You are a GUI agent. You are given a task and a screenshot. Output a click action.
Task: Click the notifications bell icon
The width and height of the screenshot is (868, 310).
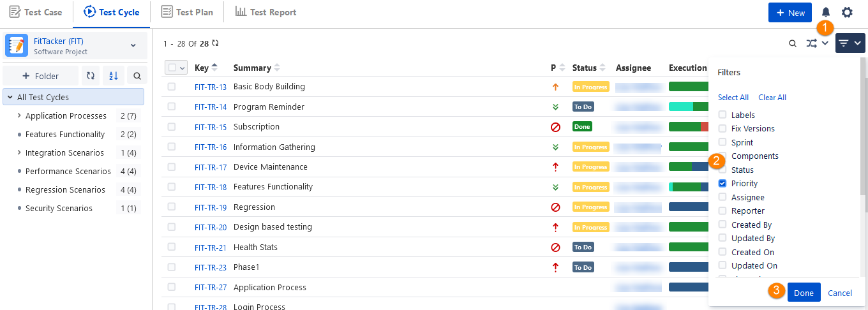[x=826, y=12]
